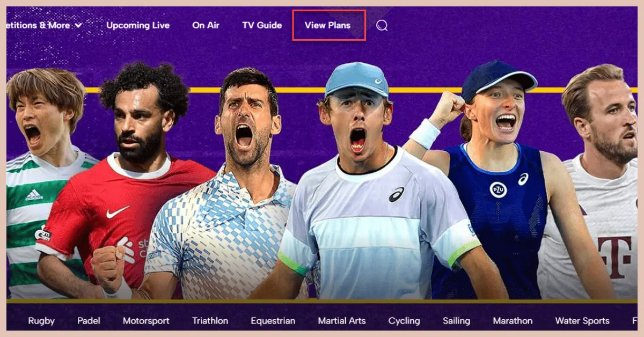The width and height of the screenshot is (644, 337).
Task: Select the Padel sport category
Action: pos(89,321)
